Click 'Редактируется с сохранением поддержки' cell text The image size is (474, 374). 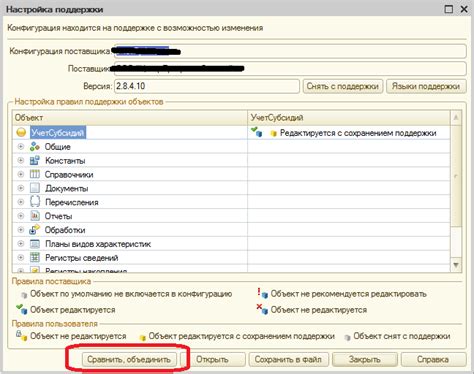358,133
